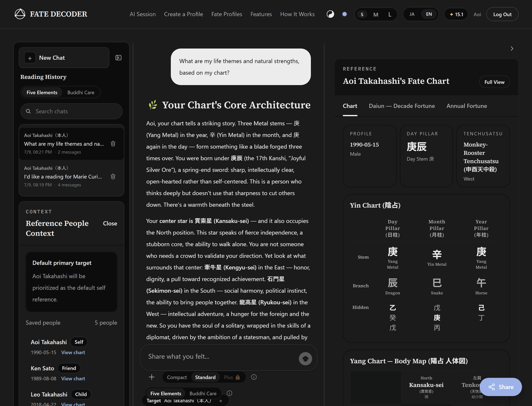Click the Search chats field
The image size is (532, 406).
(71, 111)
